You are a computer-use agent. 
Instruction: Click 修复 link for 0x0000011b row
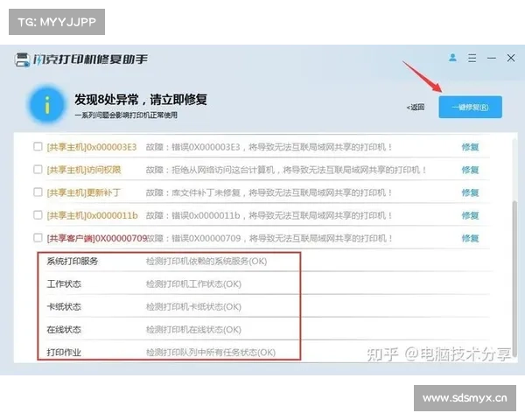470,215
